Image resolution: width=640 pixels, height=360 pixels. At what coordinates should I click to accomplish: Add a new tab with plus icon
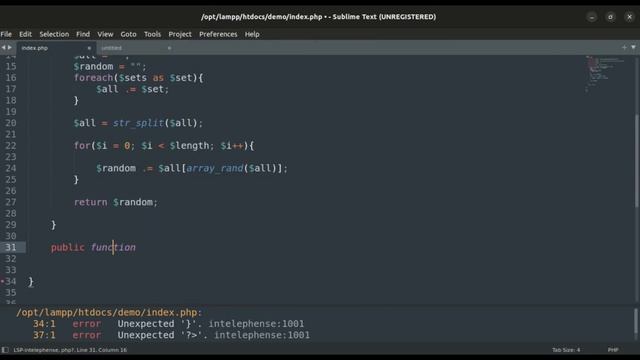pos(624,47)
